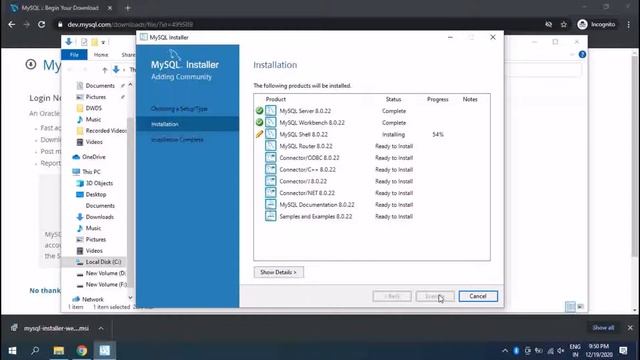Open Windows Start menu
Viewport: 640px width, 360px height.
coord(12,350)
